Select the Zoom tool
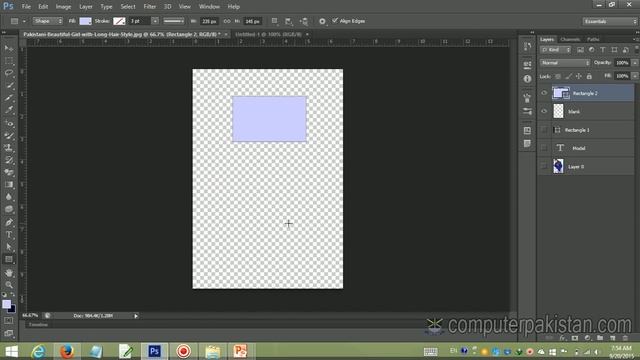 9,285
